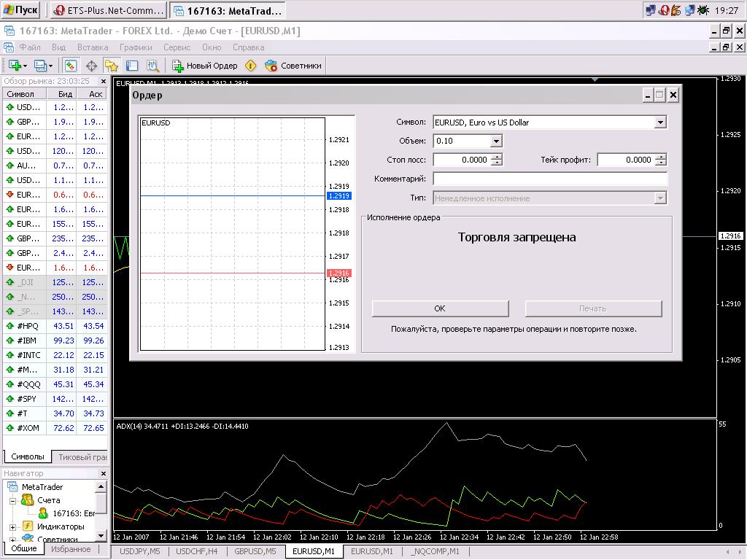The height and width of the screenshot is (560, 747).
Task: Click the yellow diamond MetaEditor icon
Action: pos(251,66)
